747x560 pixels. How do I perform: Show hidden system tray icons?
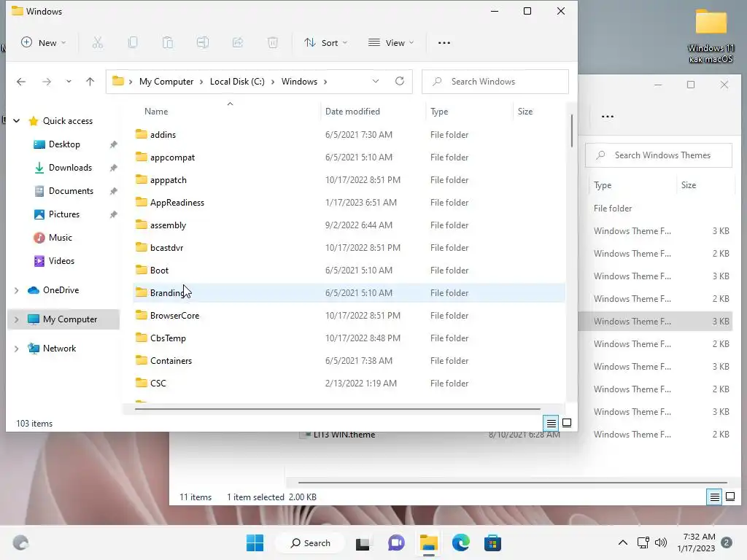(x=623, y=542)
